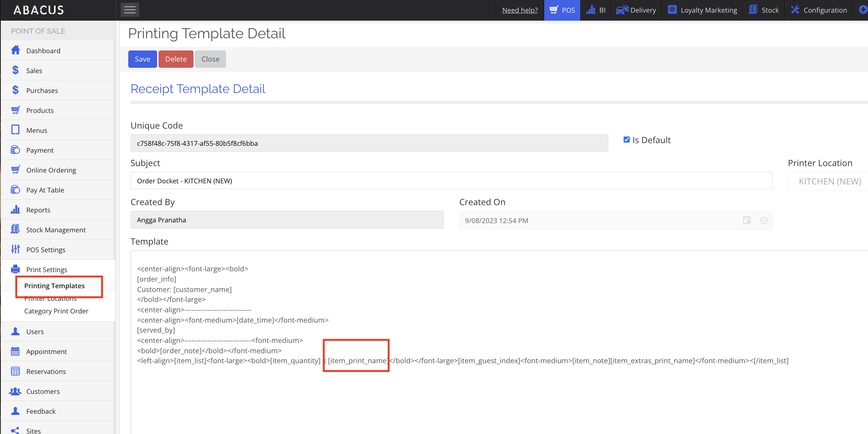
Task: Expand the Stock Management section
Action: coord(56,230)
